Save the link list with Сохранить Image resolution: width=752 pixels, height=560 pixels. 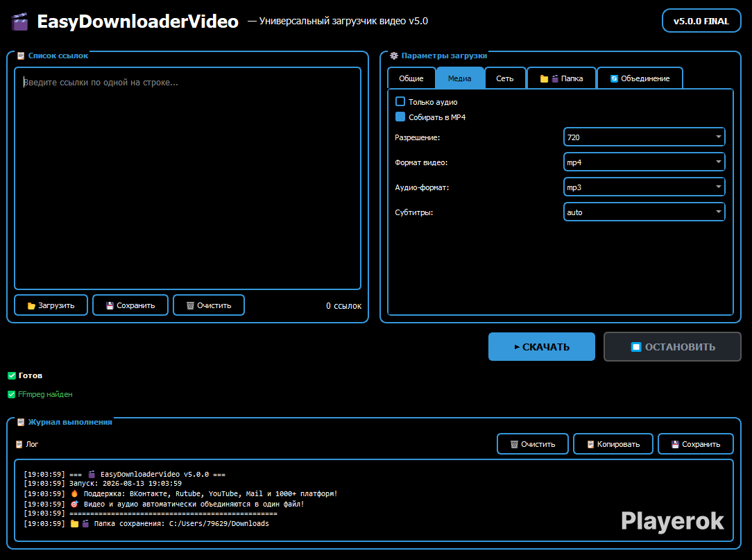[130, 305]
